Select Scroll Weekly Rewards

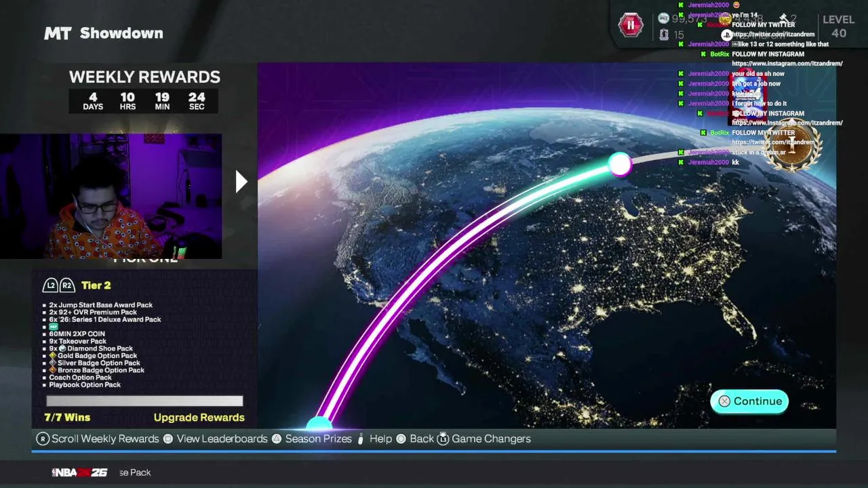105,439
